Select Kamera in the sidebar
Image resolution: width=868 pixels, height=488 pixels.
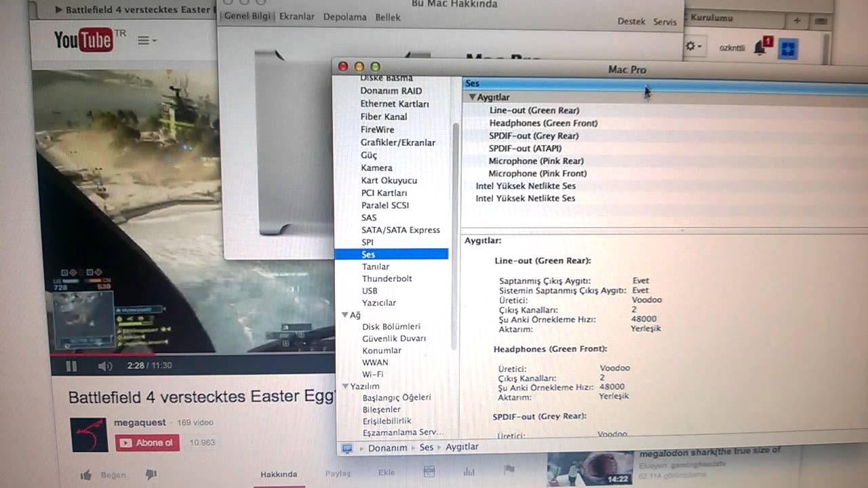(x=376, y=167)
